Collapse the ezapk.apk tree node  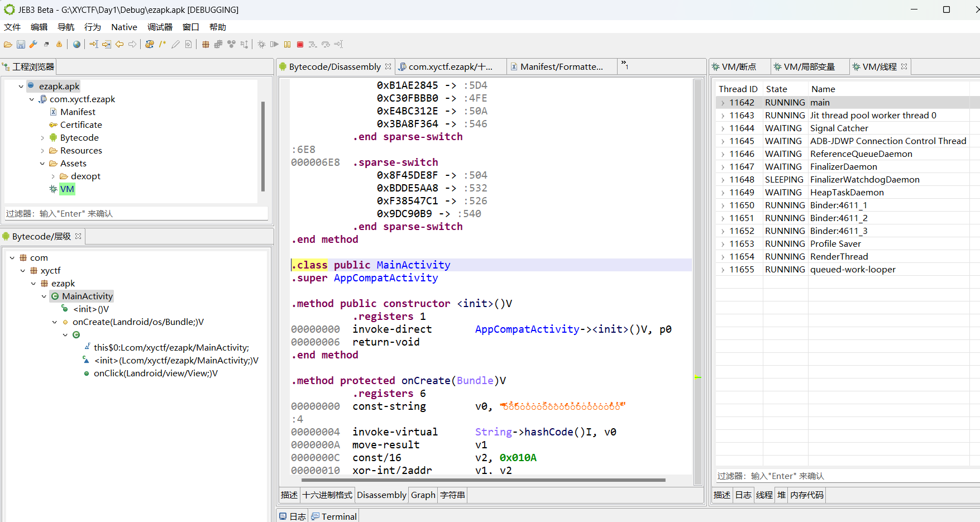(21, 87)
